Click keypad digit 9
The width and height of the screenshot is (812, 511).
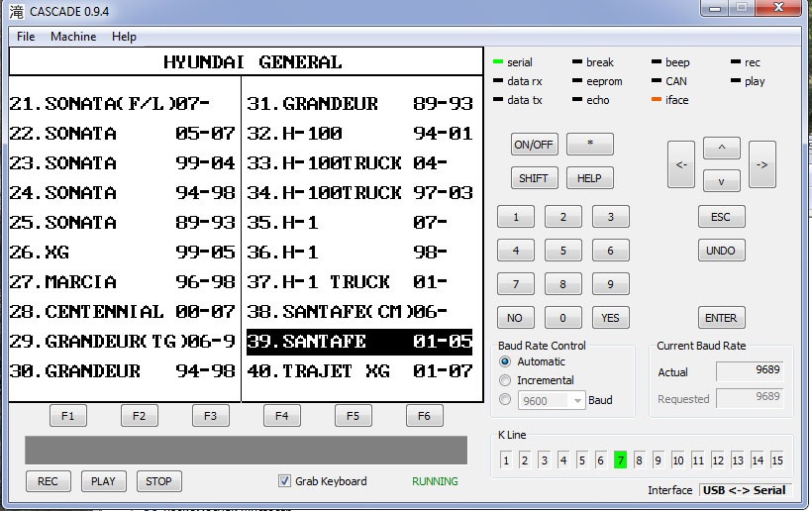[x=611, y=284]
